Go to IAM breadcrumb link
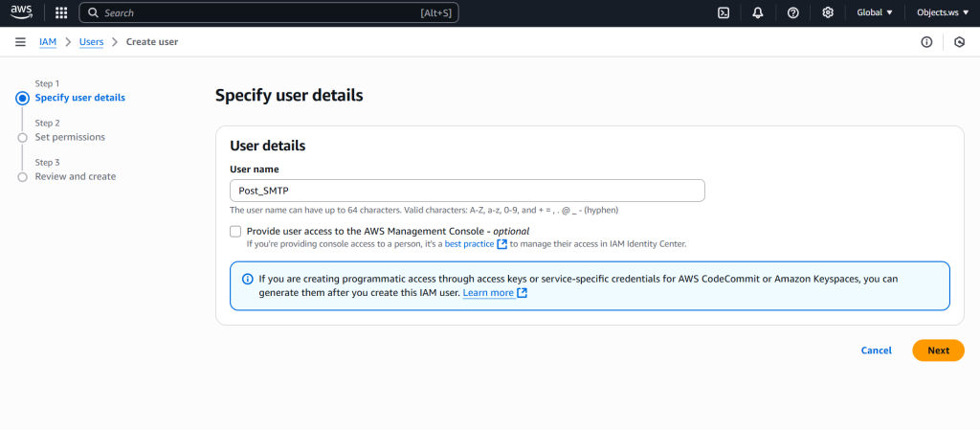The width and height of the screenshot is (980, 430). coord(48,42)
